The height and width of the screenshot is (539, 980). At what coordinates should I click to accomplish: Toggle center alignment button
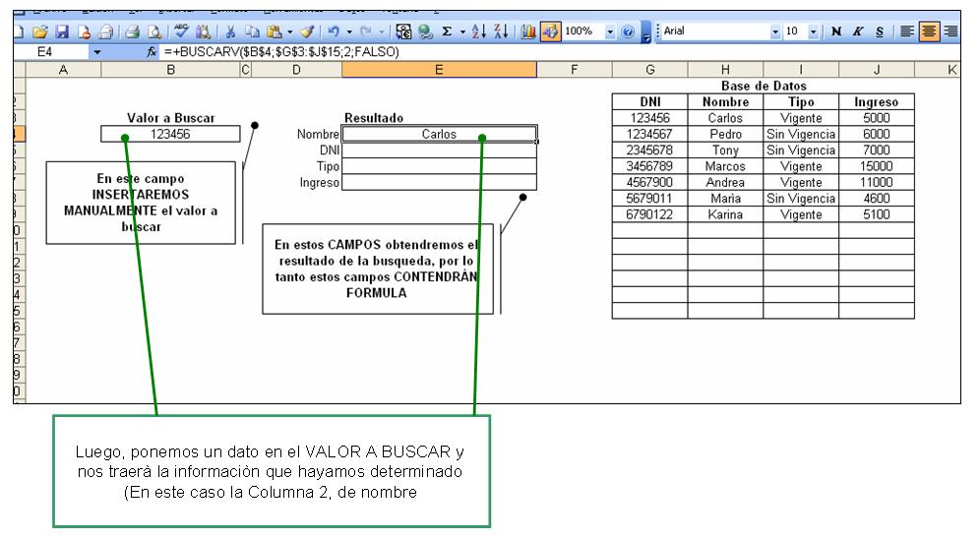click(x=929, y=31)
